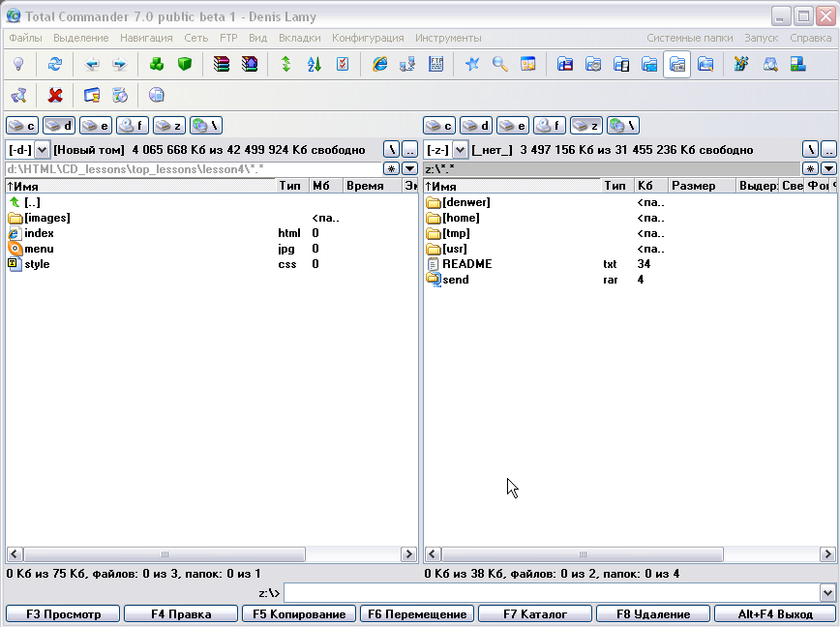
Task: Open the Выделение menu
Action: pyautogui.click(x=81, y=38)
